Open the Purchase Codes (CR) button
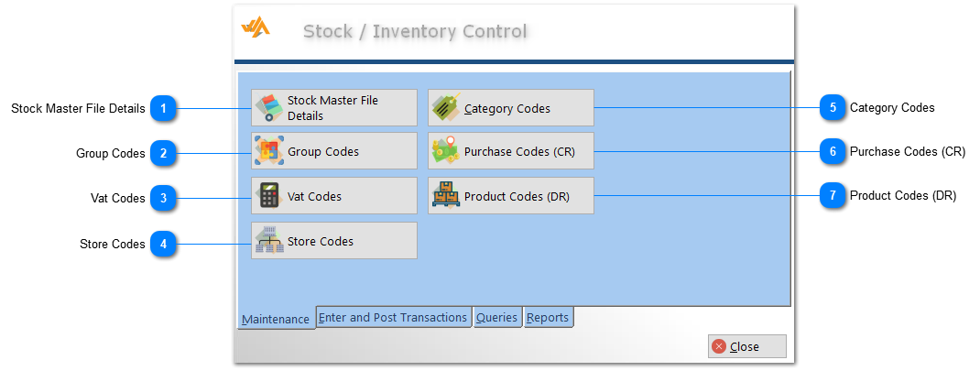The image size is (980, 371). 511,151
